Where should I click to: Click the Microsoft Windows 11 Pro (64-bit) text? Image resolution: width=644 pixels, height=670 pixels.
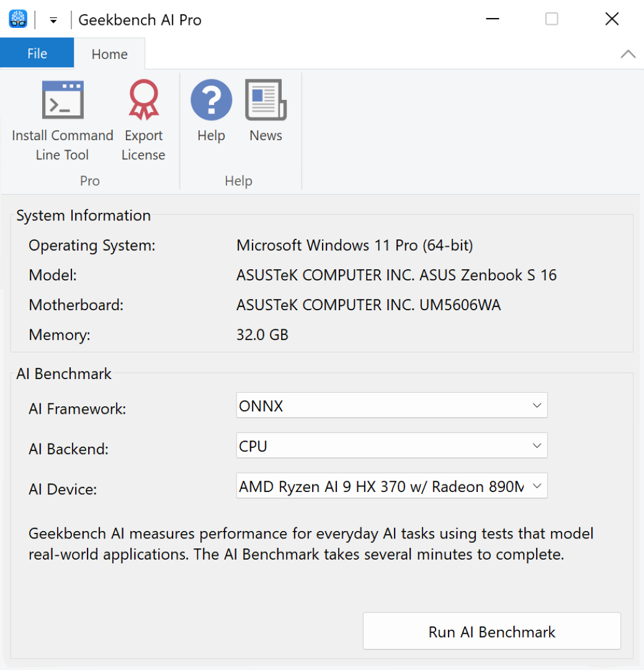tap(355, 245)
